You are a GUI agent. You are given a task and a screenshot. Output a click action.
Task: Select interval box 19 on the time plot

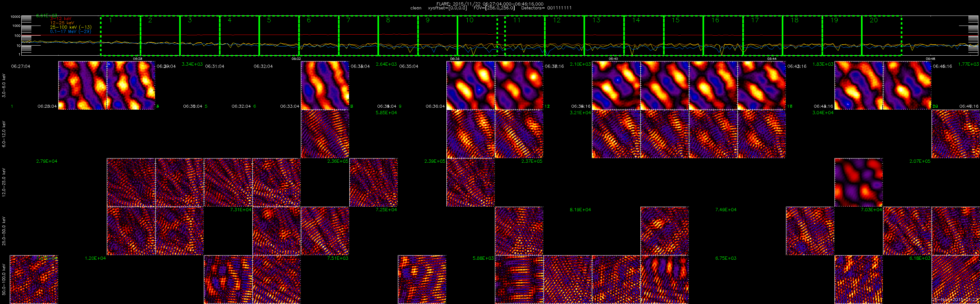pyautogui.click(x=842, y=36)
